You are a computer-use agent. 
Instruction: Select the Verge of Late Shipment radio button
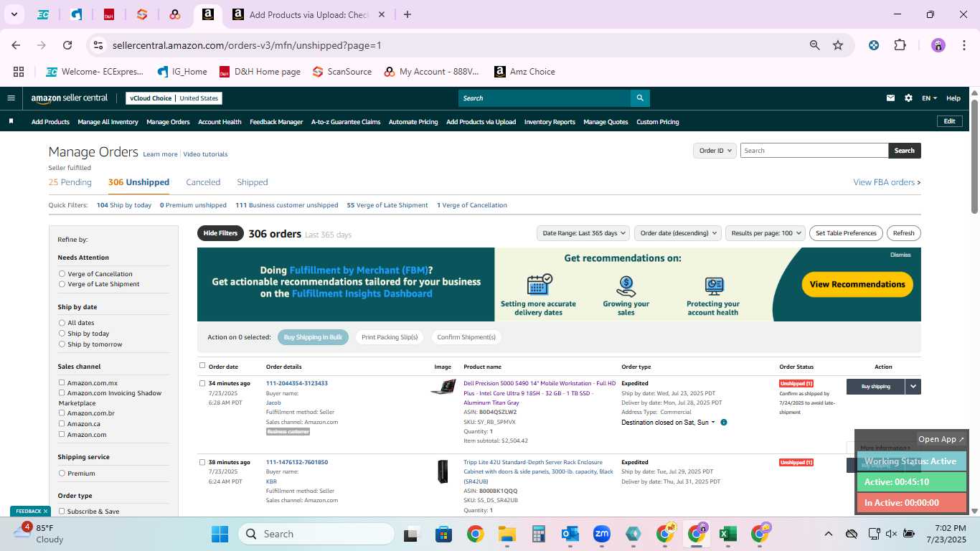[x=62, y=284]
